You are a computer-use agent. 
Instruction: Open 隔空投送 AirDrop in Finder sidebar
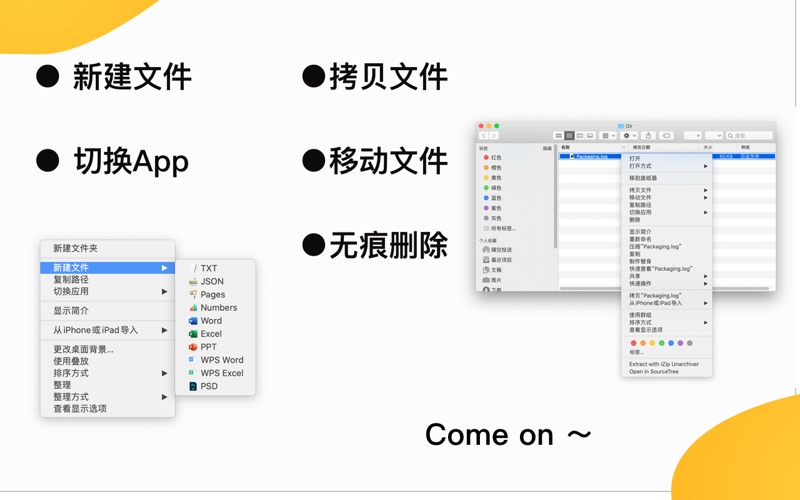(x=496, y=250)
